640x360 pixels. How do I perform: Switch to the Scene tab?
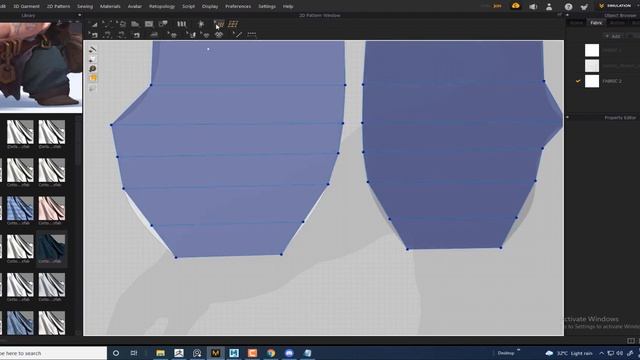576,23
